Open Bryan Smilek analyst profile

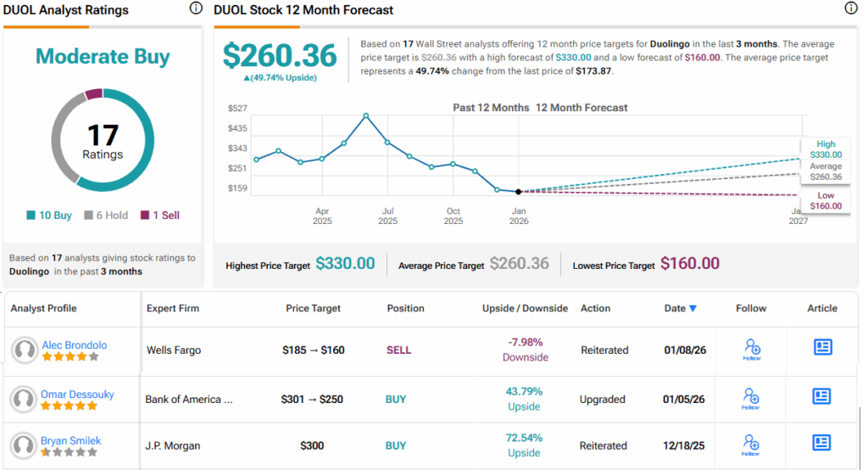click(72, 441)
